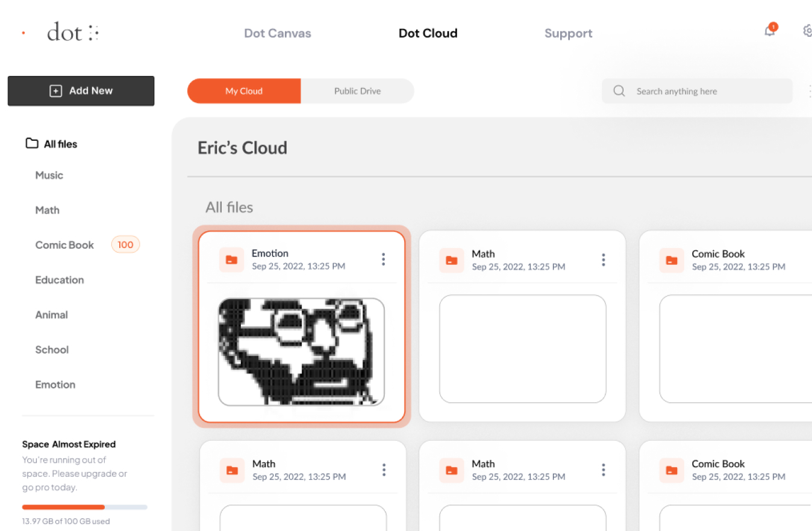Screen dimensions: 812x531
Task: Open the Comic Book folder in sidebar
Action: coord(64,245)
